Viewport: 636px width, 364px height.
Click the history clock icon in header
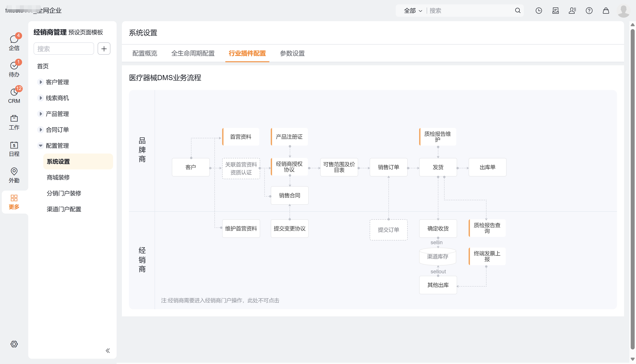click(539, 11)
